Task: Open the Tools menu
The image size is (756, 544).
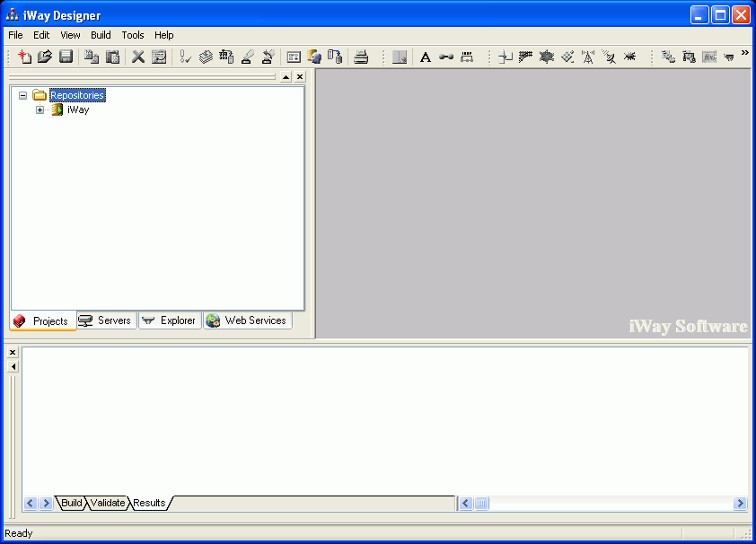Action: [132, 34]
